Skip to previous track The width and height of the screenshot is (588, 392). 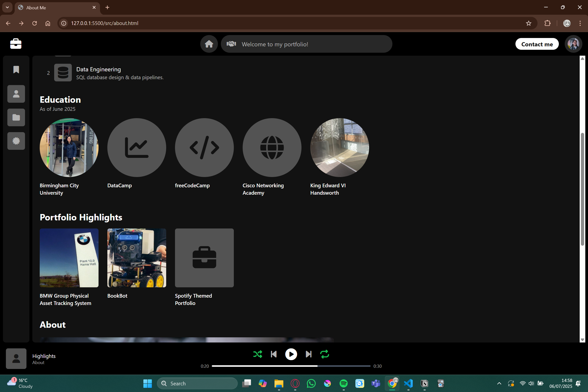tap(274, 354)
